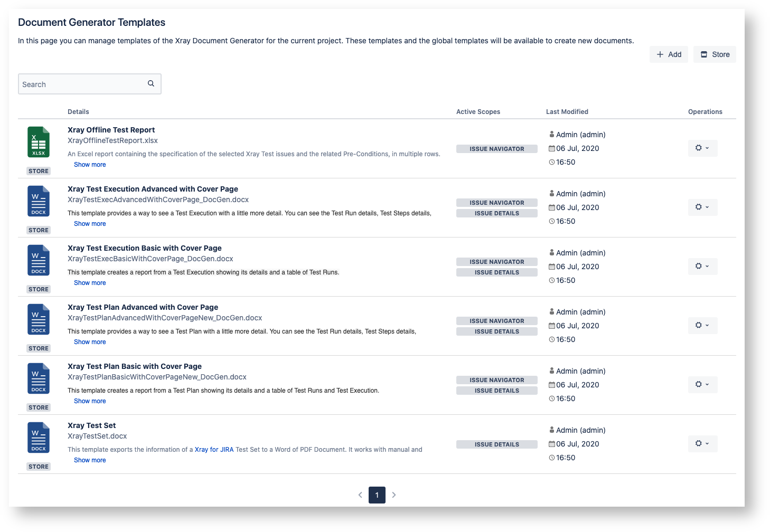Click the Last Modified column header
The width and height of the screenshot is (770, 532).
(567, 112)
